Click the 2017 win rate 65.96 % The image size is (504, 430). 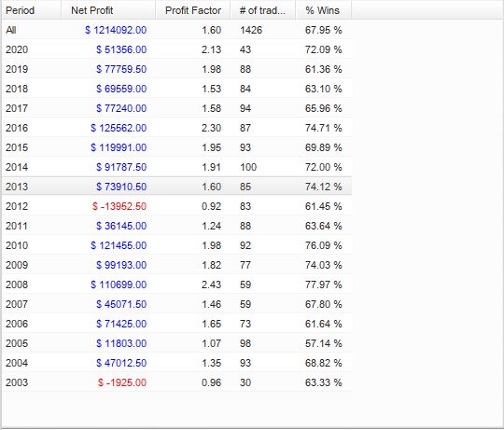pos(323,108)
